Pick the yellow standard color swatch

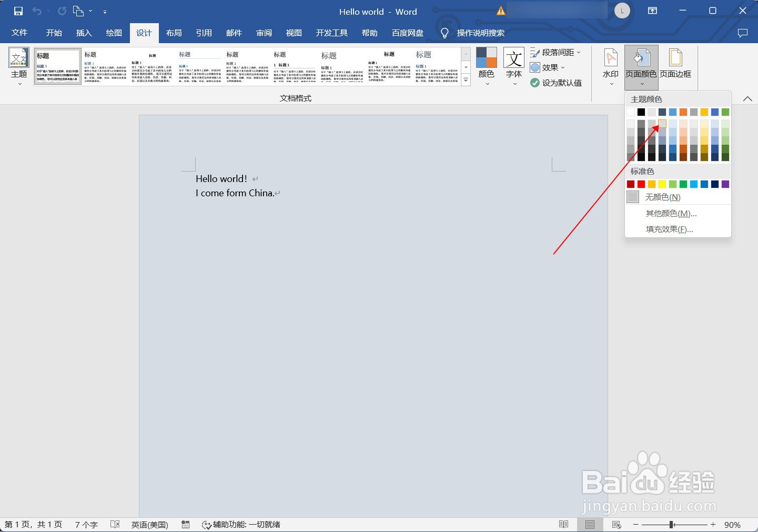click(662, 184)
